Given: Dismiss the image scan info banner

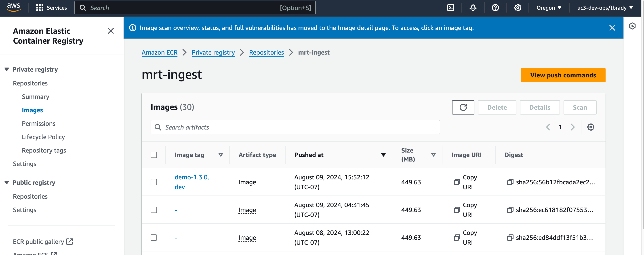Looking at the screenshot, I should (x=612, y=28).
